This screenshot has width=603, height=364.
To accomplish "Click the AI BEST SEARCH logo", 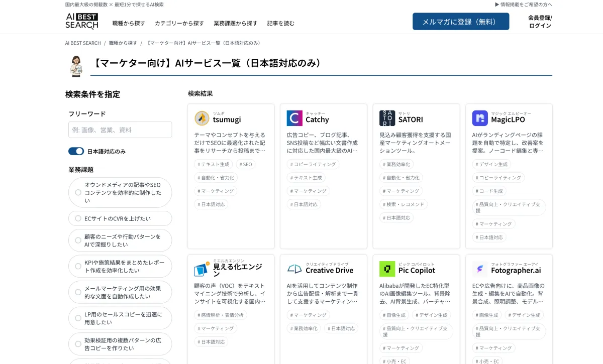I will [81, 21].
